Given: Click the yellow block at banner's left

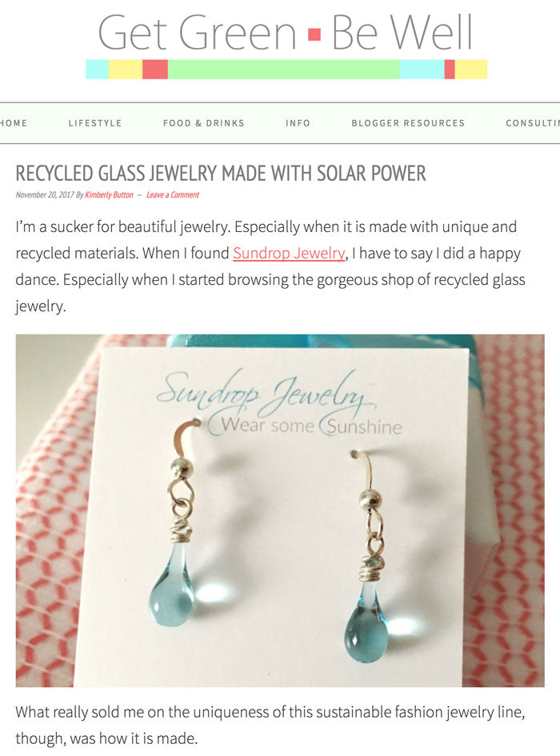Looking at the screenshot, I should 126,70.
